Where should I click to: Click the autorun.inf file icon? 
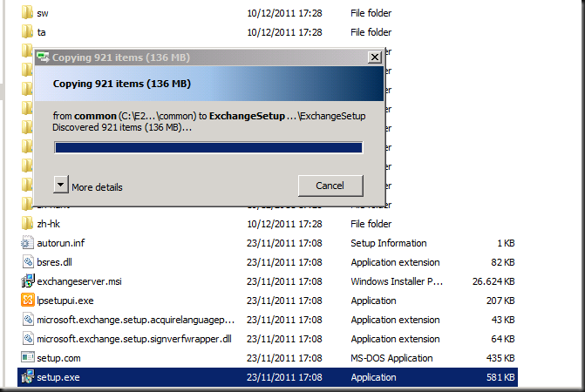[27, 243]
